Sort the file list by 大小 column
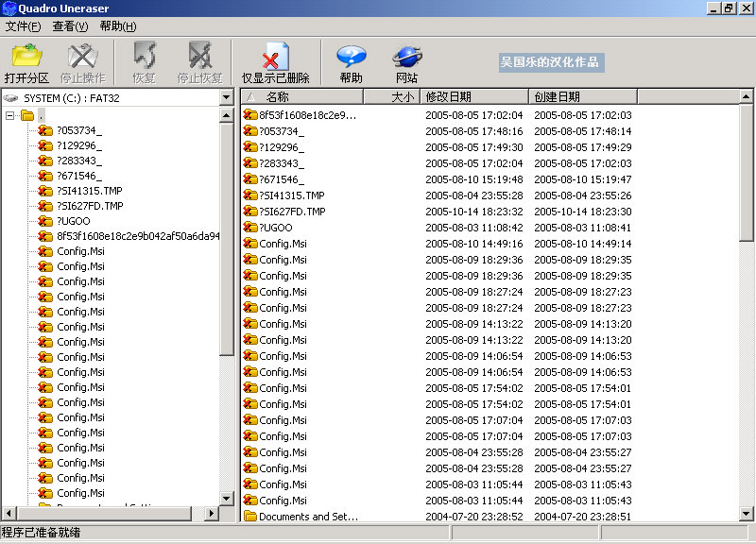Screen dimensions: 756x544 tap(392, 97)
